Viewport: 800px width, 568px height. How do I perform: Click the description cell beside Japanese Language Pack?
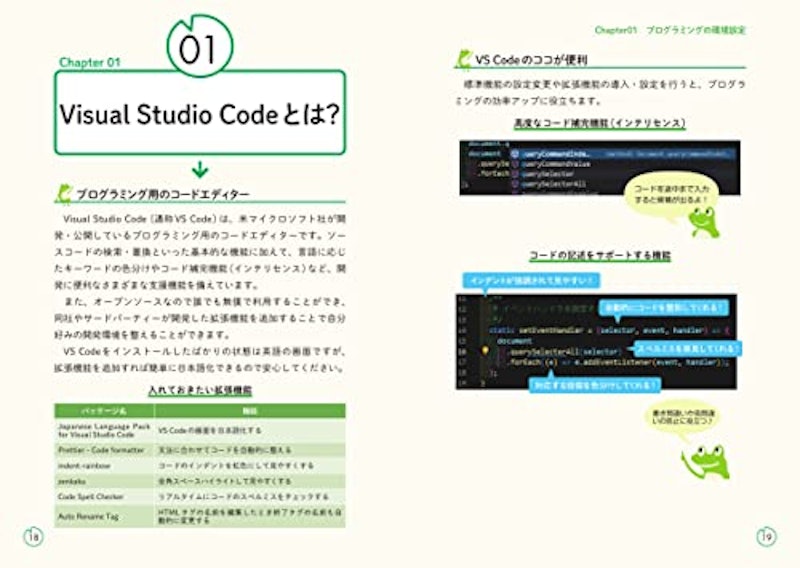tap(250, 430)
